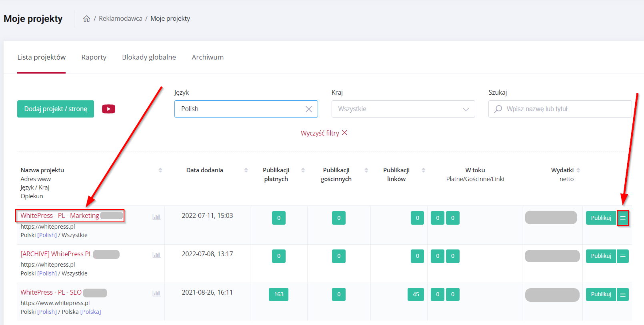The height and width of the screenshot is (325, 644).
Task: Open statistics chart for WhitePress - PL - SEO
Action: [156, 293]
